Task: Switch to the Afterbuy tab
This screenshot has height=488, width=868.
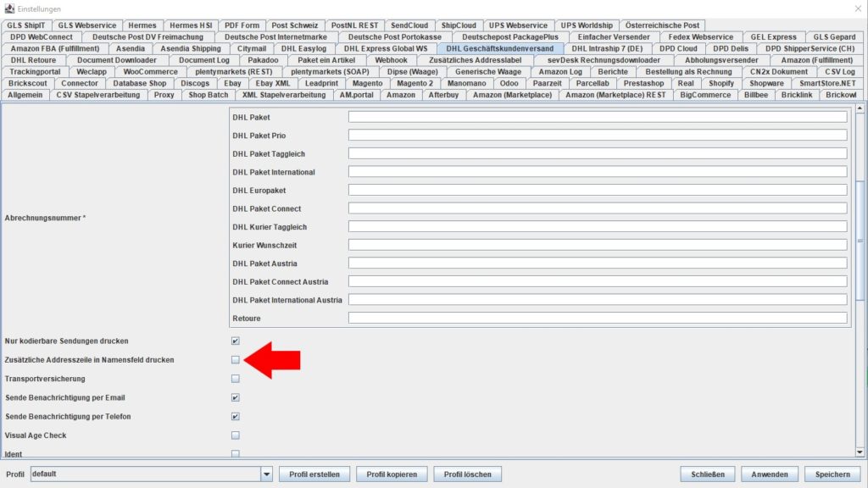Action: click(x=443, y=95)
